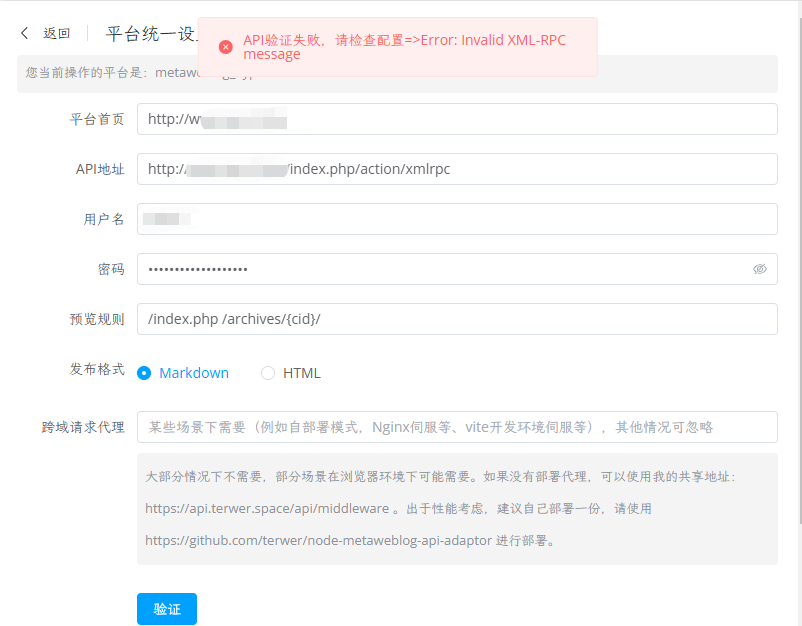This screenshot has height=626, width=802.
Task: Click the API validation error message banner
Action: (400, 46)
